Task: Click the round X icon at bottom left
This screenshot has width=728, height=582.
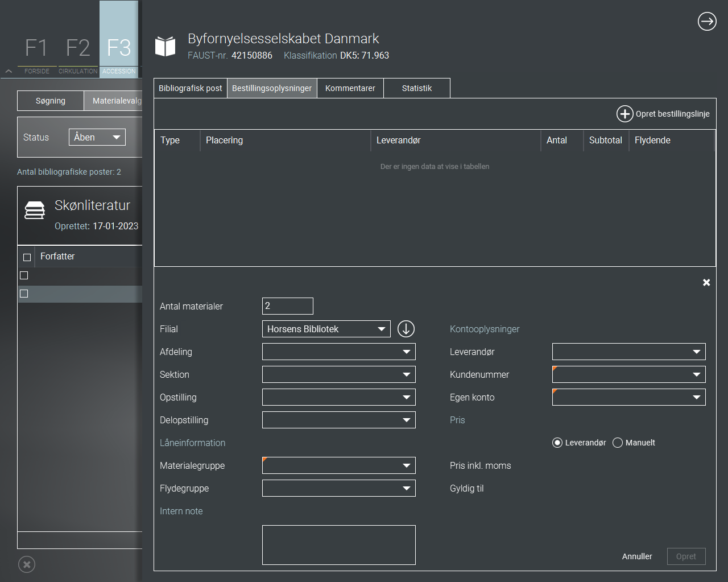Action: (27, 564)
